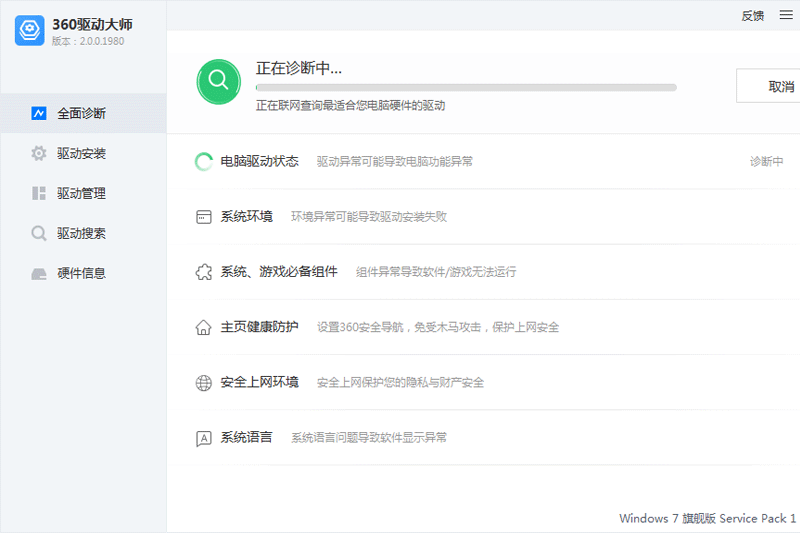800x533 pixels.
Task: Switch to the 驱动安装 tab
Action: pyautogui.click(x=81, y=153)
